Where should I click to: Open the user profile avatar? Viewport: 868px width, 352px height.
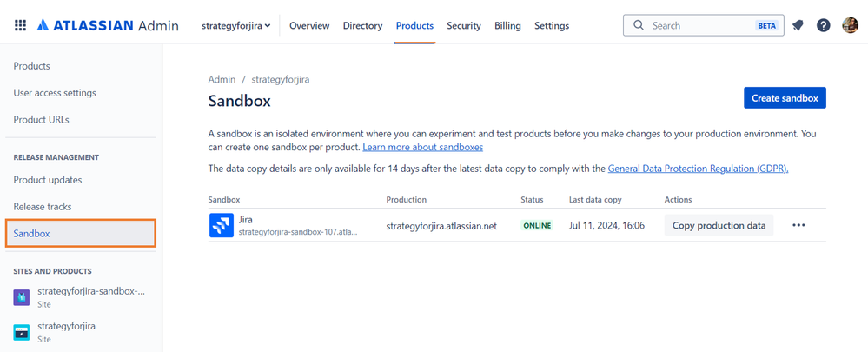click(x=850, y=25)
